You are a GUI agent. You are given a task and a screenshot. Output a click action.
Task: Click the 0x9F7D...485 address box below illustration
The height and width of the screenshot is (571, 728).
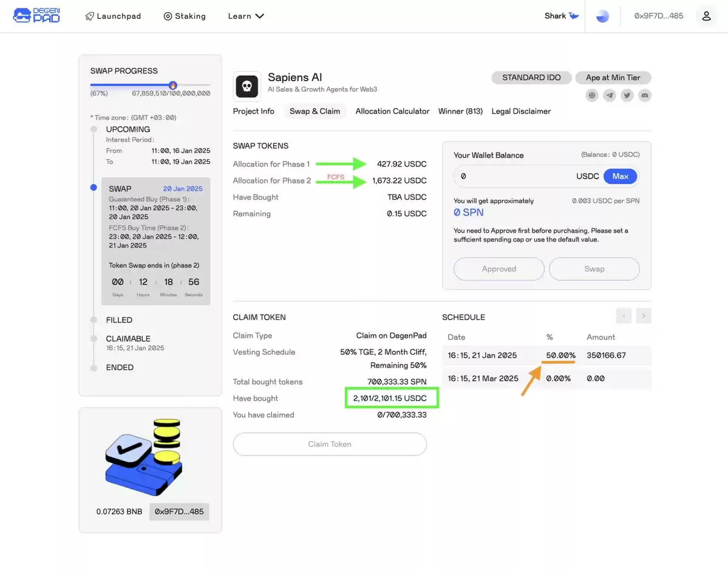[x=179, y=511]
